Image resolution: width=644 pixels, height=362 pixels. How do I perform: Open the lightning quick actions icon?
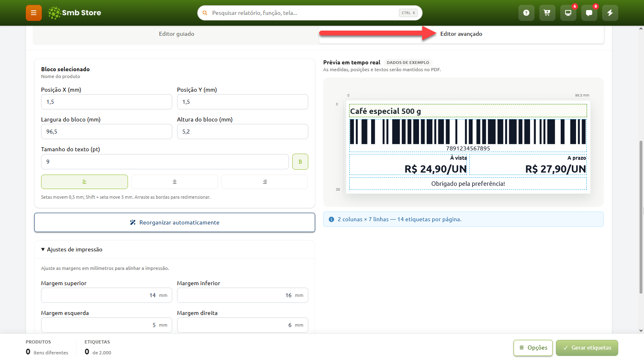point(610,13)
